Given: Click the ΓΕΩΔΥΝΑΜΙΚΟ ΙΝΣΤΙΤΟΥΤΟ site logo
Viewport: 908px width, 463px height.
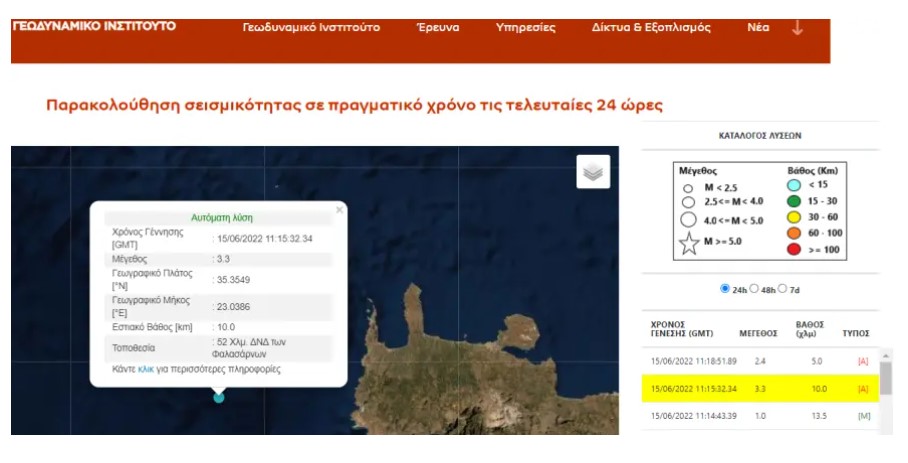Looking at the screenshot, I should (94, 26).
